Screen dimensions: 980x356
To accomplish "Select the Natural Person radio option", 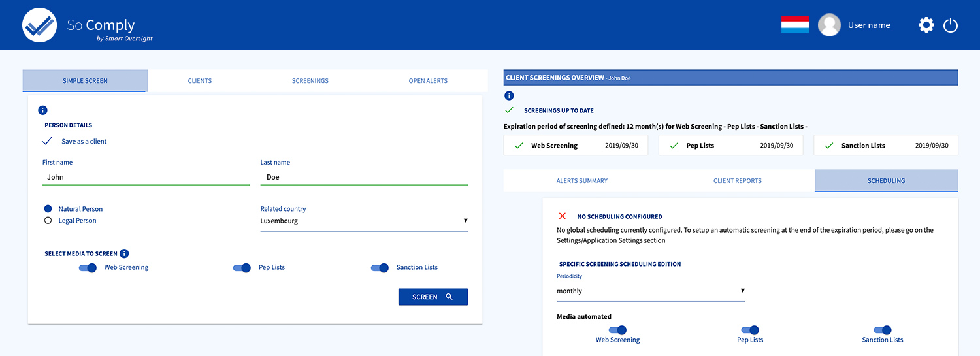I will tap(48, 209).
